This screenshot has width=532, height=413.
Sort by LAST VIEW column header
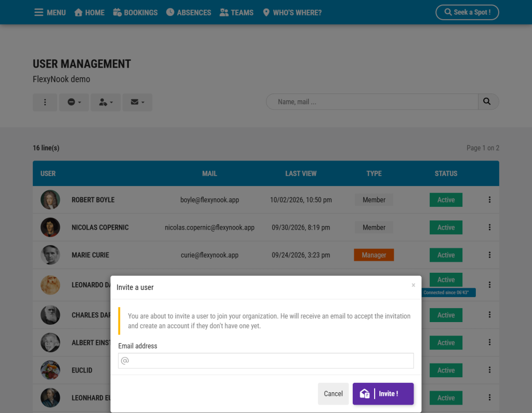coord(301,174)
